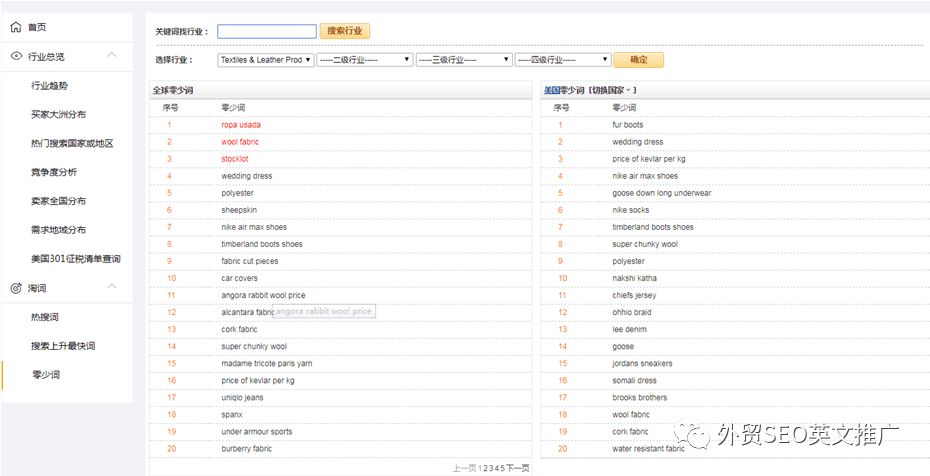Click the red keyword ropa usada

pos(241,125)
